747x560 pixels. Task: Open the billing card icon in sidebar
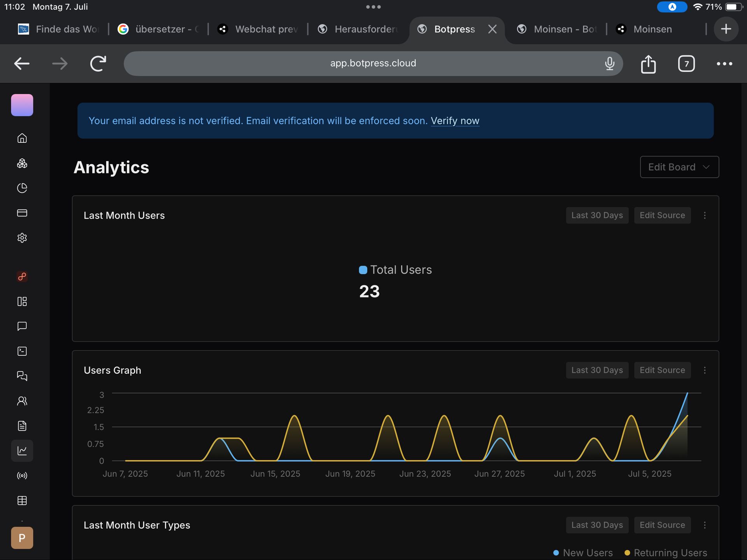22,213
